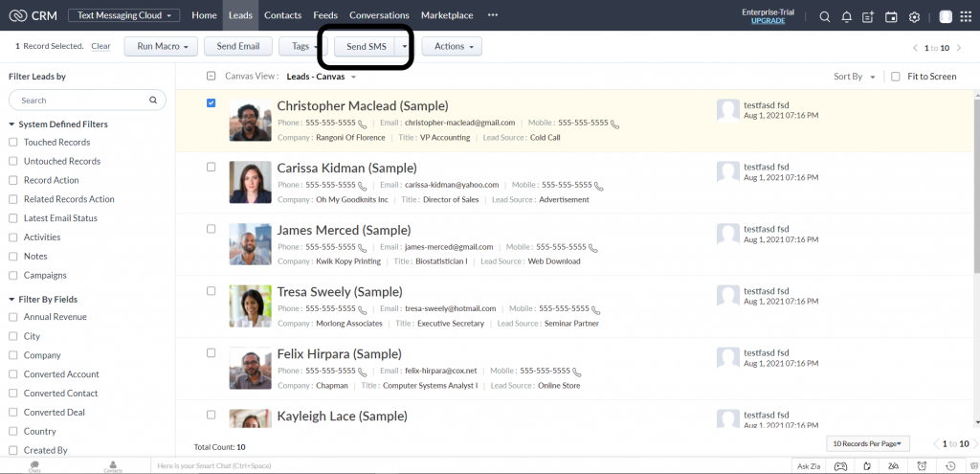The width and height of the screenshot is (980, 474).
Task: Toggle the select-all records checkbox
Action: click(x=212, y=77)
